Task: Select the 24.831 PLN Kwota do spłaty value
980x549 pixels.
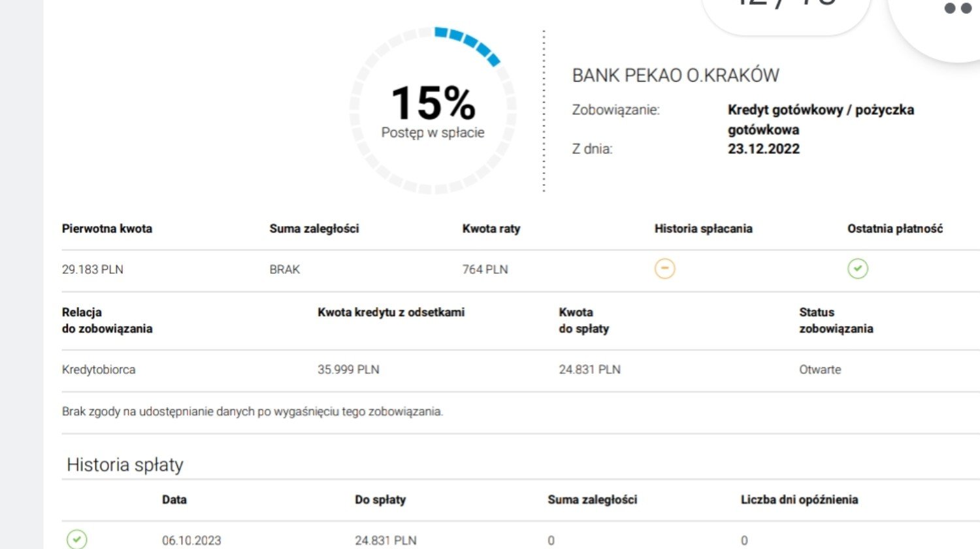Action: 589,369
